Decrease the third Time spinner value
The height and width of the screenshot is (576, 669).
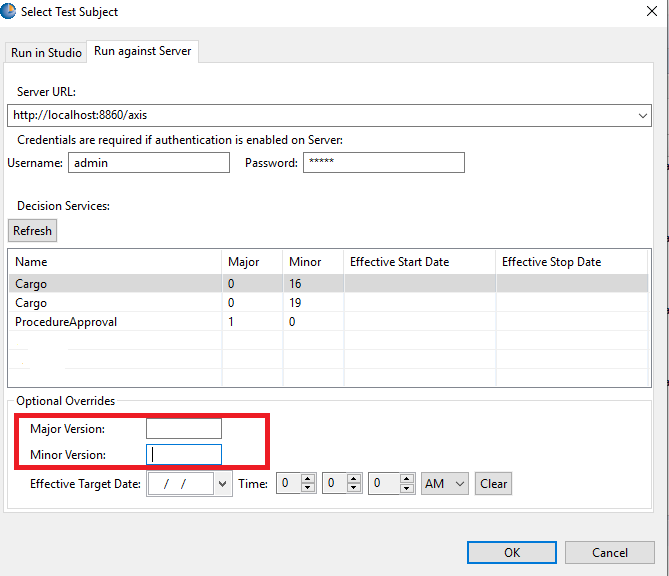coord(407,488)
